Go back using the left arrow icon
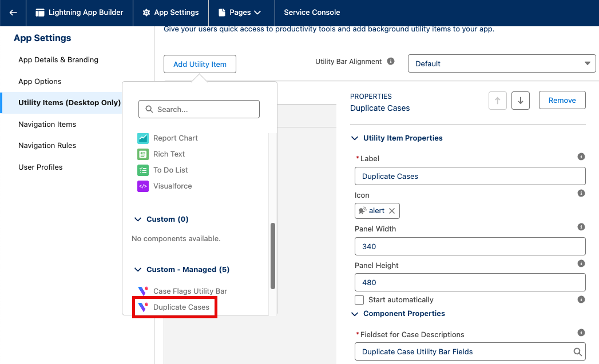This screenshot has width=599, height=364. [x=13, y=13]
